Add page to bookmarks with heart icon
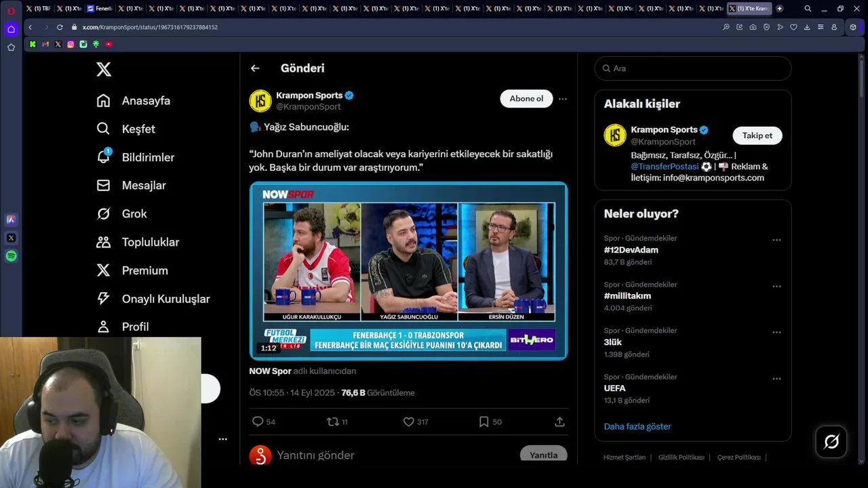868x488 pixels. 793,27
